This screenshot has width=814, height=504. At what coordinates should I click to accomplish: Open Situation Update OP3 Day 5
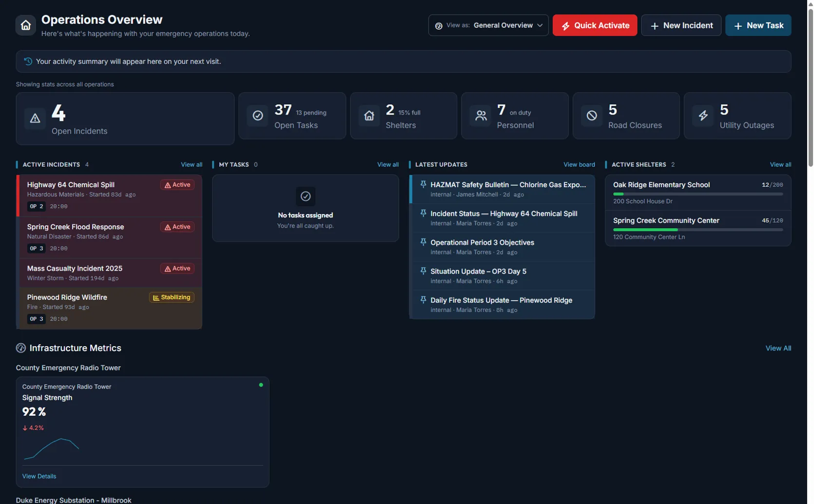point(503,276)
